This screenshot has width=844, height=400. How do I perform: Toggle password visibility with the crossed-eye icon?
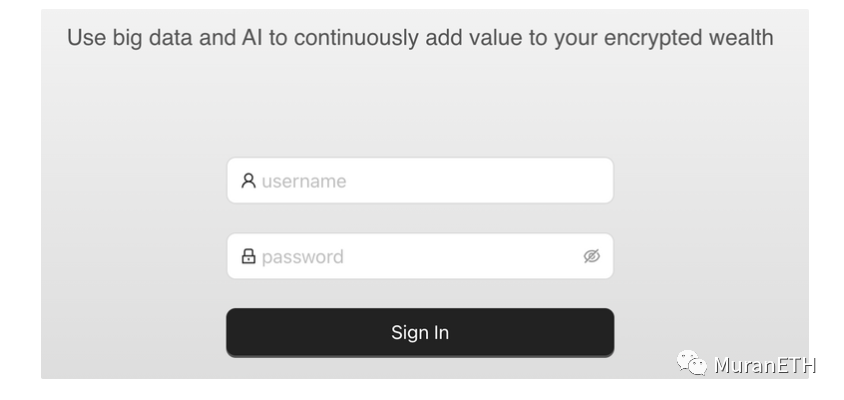592,256
